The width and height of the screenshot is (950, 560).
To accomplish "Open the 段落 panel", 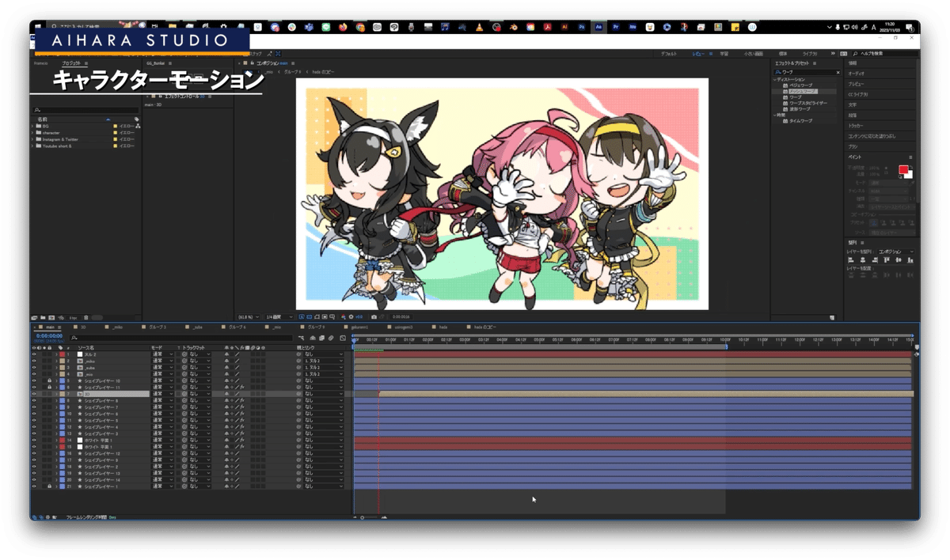I will click(x=853, y=115).
